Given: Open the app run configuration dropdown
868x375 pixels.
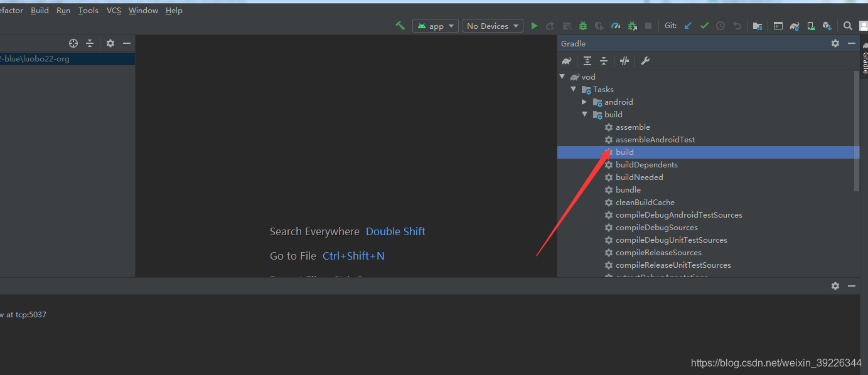Looking at the screenshot, I should (x=435, y=26).
